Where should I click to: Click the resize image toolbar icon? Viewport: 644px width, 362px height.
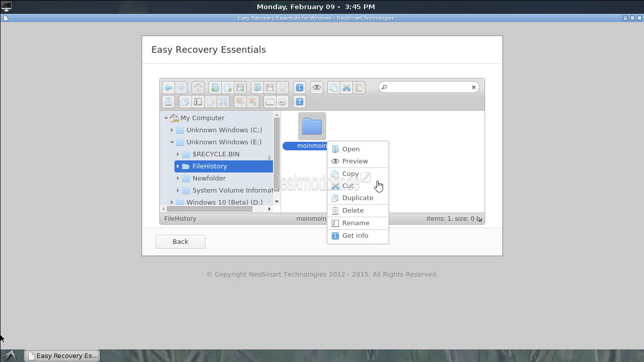click(223, 102)
